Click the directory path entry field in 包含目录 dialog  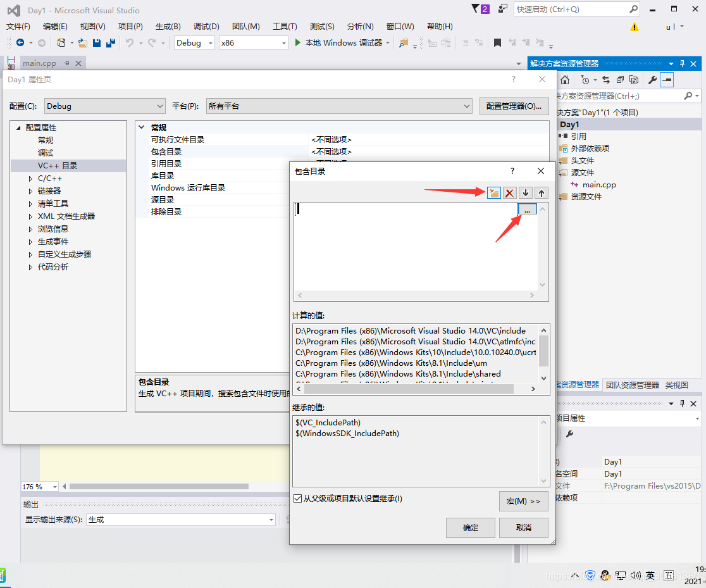coord(406,209)
